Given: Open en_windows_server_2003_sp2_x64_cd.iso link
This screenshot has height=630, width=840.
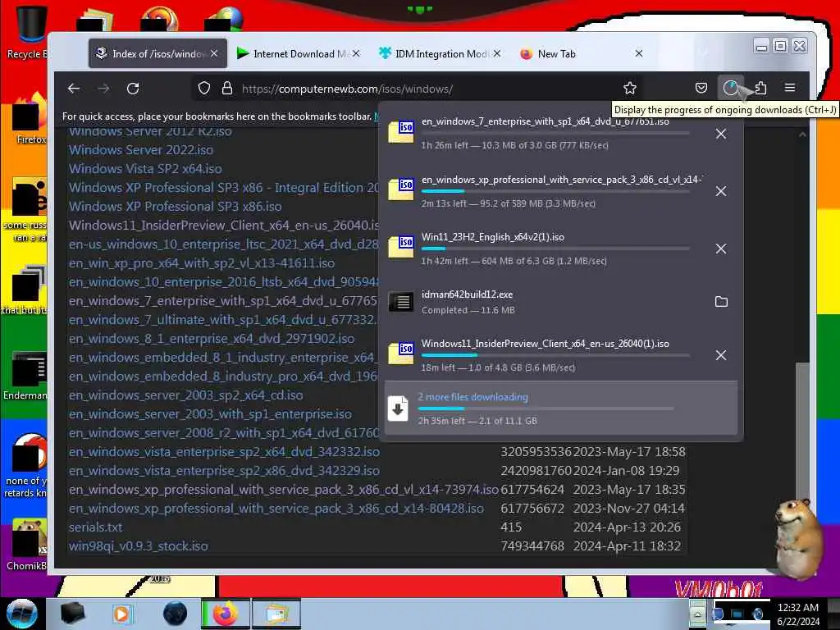Looking at the screenshot, I should (x=186, y=395).
